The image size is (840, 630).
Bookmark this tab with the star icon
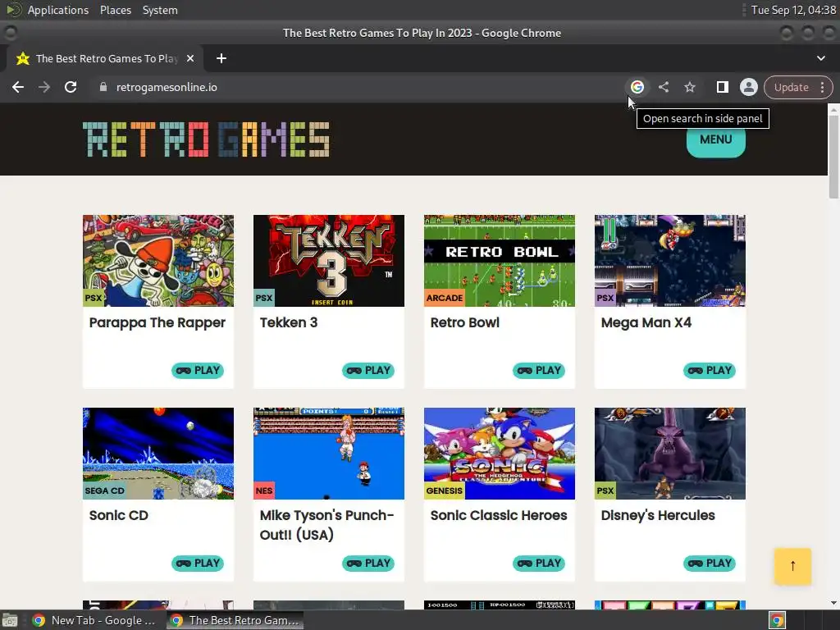pos(690,87)
